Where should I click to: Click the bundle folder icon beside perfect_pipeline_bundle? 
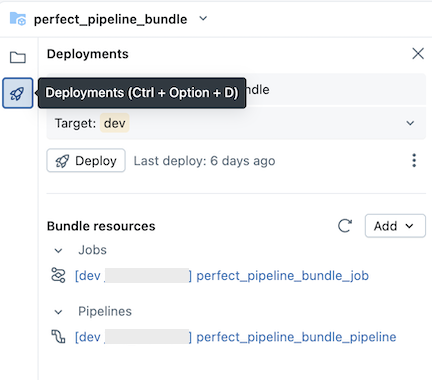pos(18,19)
